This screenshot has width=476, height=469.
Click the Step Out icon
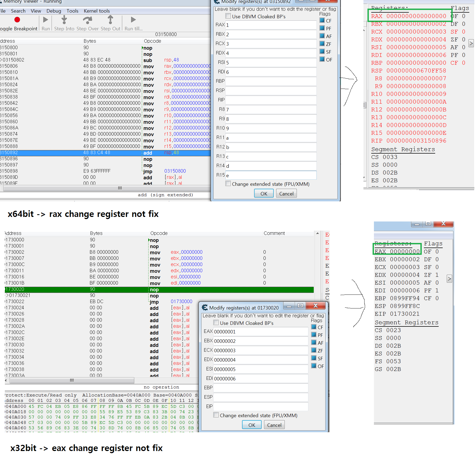(x=110, y=19)
